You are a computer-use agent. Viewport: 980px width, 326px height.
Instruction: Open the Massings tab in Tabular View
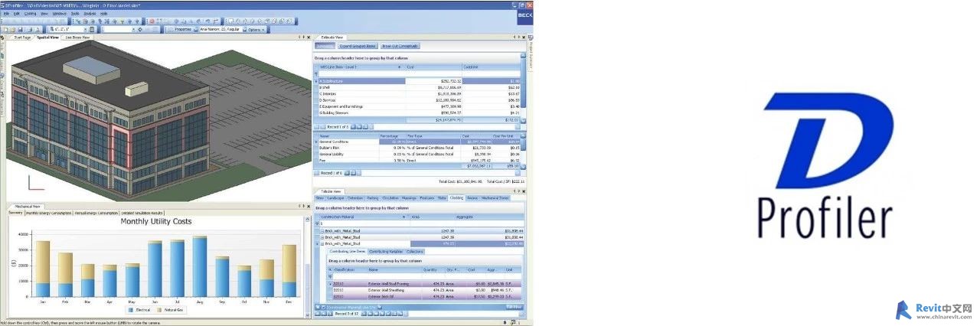tap(409, 198)
